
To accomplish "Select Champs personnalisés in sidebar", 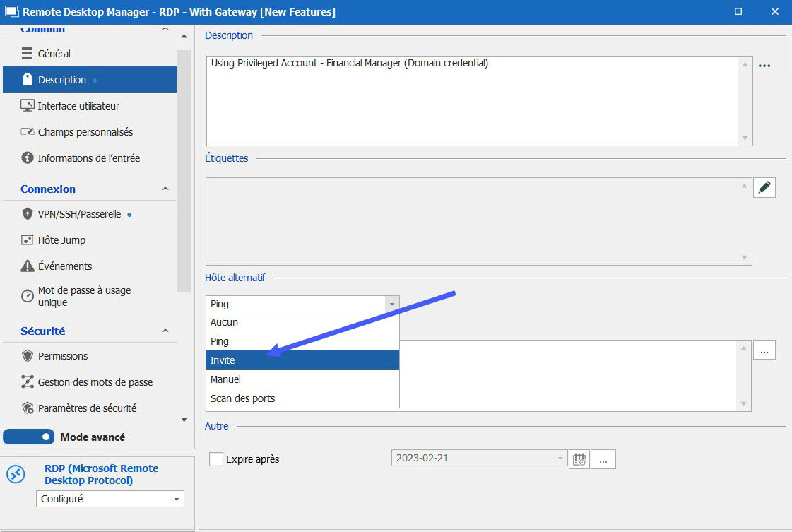I will 85,132.
